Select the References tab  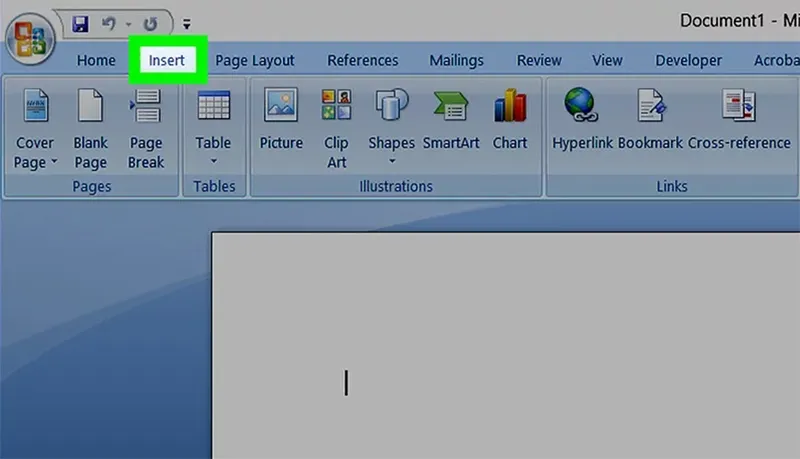pos(363,60)
